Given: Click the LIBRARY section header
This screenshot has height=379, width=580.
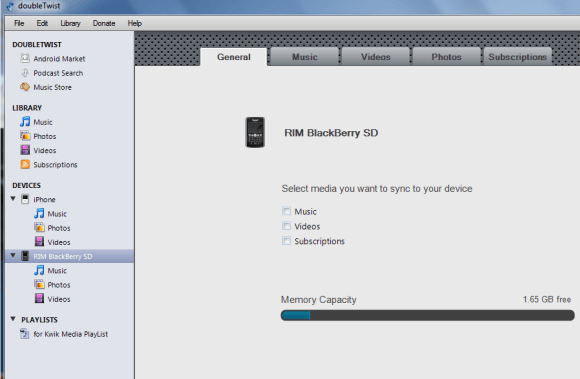Looking at the screenshot, I should (27, 108).
